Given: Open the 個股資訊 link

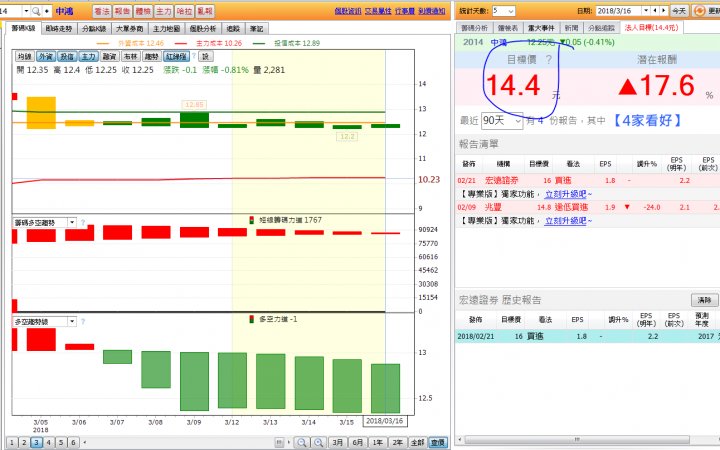Looking at the screenshot, I should click(348, 11).
